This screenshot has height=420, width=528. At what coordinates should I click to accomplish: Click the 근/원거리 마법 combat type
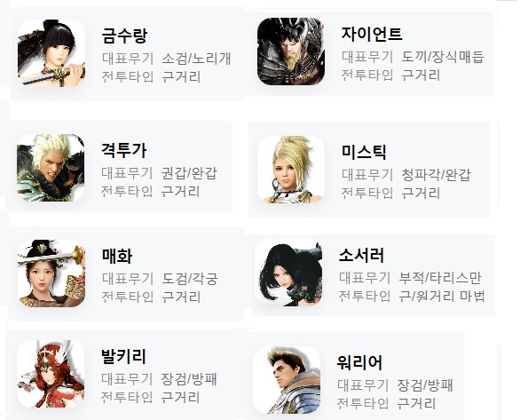[442, 296]
